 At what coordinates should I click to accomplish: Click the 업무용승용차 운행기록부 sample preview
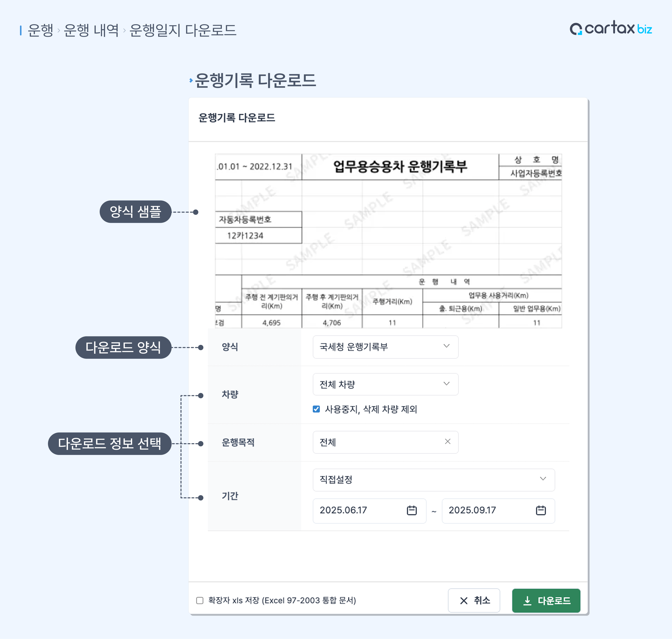pyautogui.click(x=388, y=240)
